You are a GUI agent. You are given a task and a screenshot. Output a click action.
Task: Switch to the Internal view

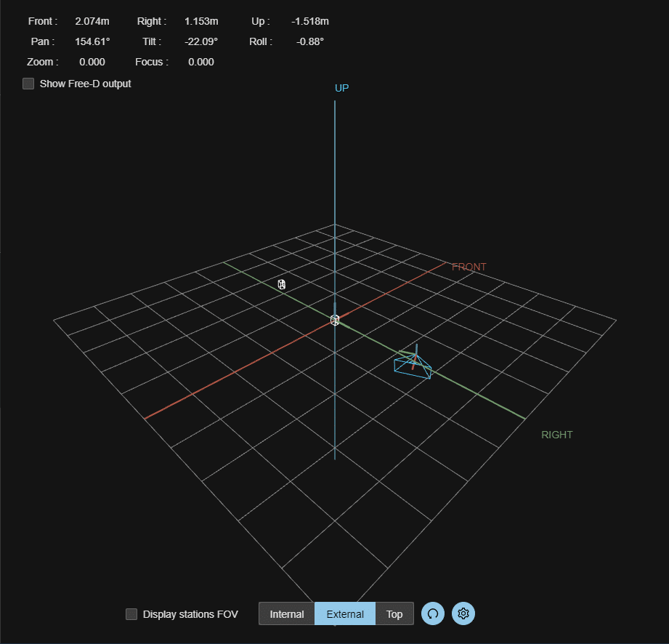[287, 614]
